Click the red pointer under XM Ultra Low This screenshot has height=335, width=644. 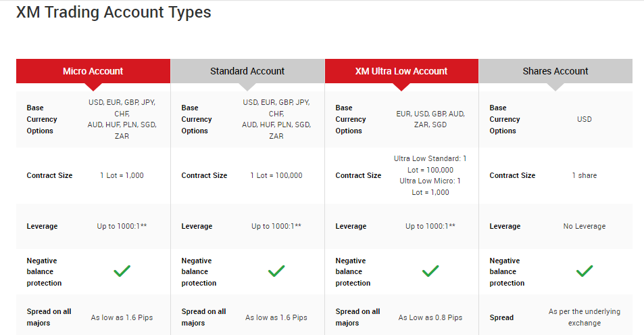click(401, 87)
